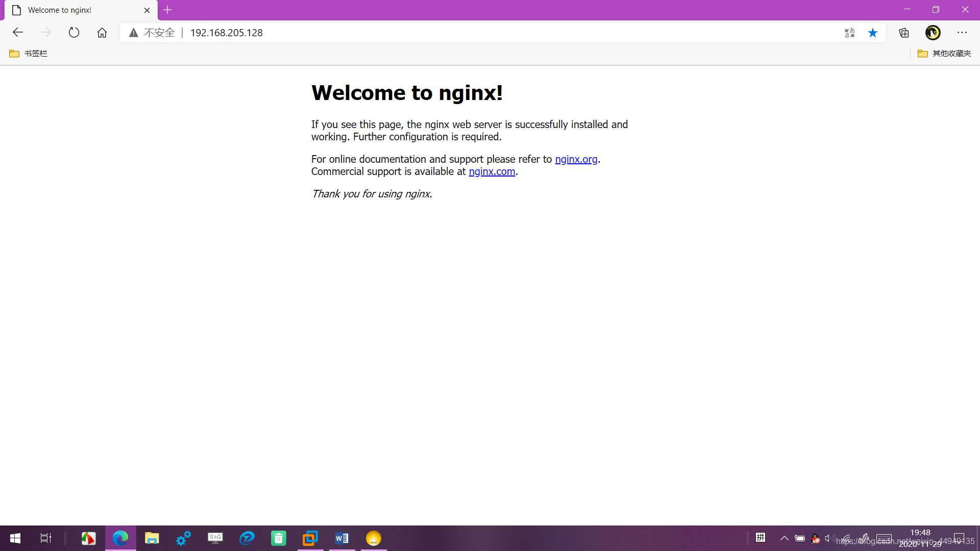Open Task View on the taskbar
This screenshot has height=551, width=980.
pos(46,538)
